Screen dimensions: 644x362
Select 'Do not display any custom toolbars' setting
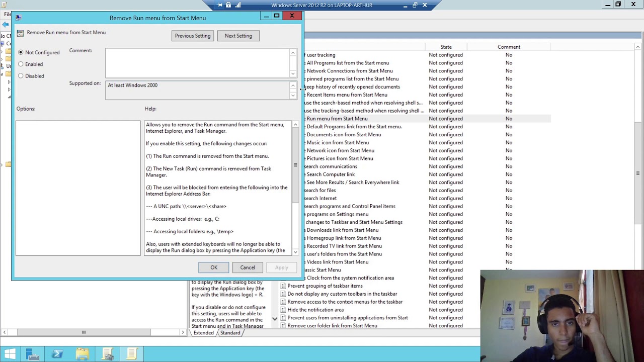342,294
